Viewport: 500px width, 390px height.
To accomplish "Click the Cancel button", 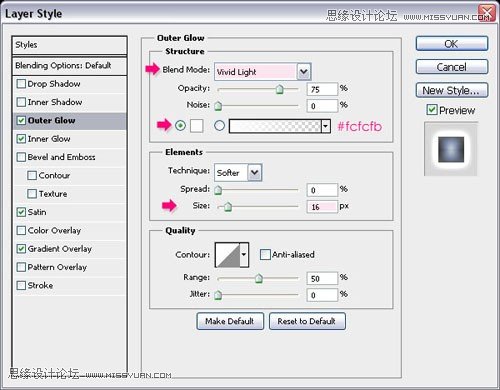I will [452, 67].
